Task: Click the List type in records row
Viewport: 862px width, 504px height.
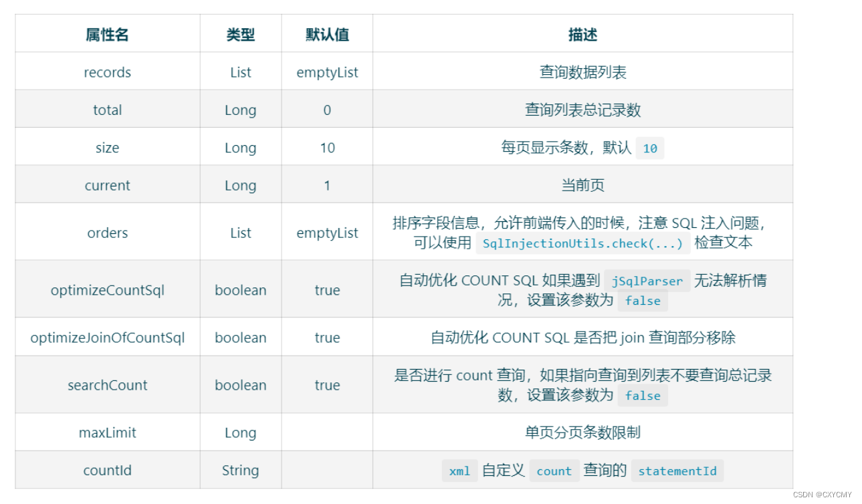Action: [241, 72]
